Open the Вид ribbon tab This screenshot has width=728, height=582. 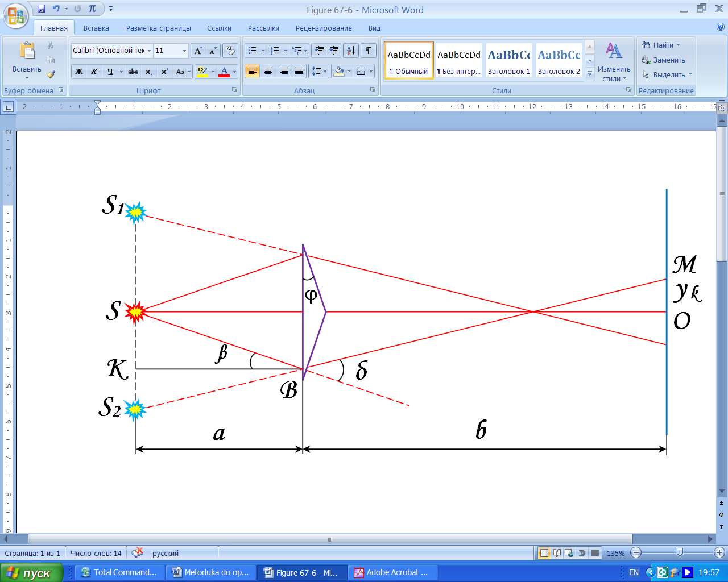tap(374, 28)
